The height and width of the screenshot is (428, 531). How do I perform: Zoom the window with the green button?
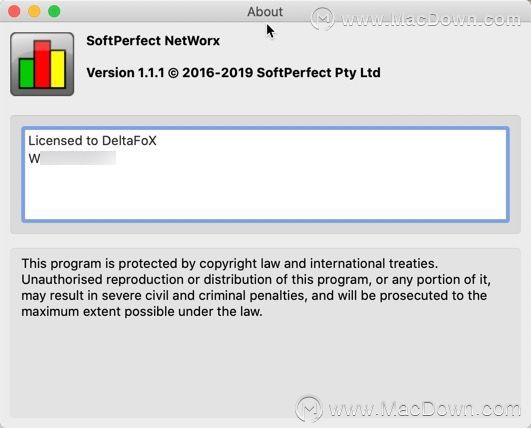(x=54, y=11)
